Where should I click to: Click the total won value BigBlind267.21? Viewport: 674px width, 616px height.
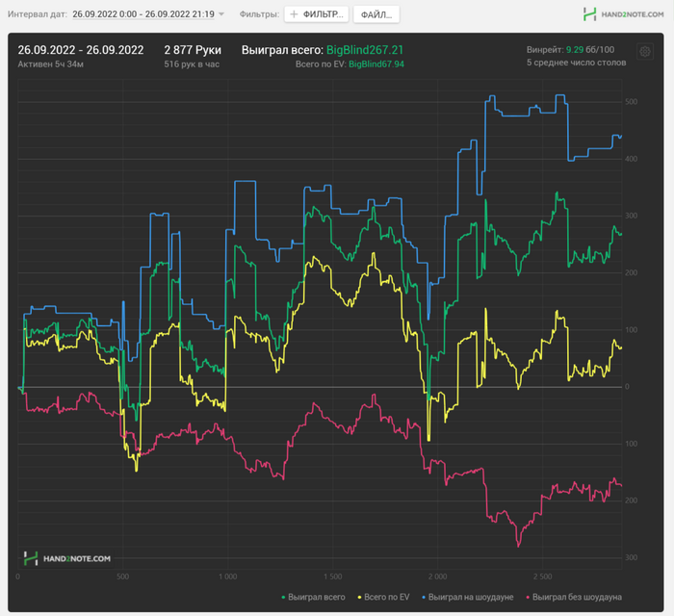[365, 50]
